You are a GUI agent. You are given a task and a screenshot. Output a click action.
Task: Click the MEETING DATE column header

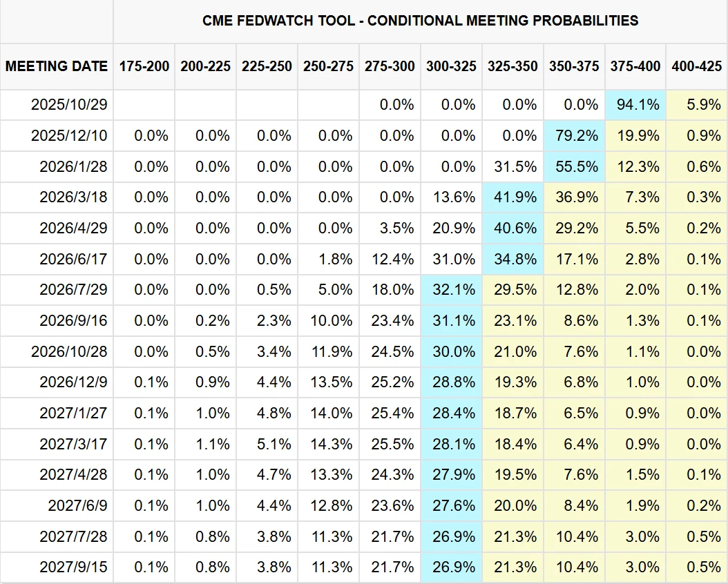57,66
